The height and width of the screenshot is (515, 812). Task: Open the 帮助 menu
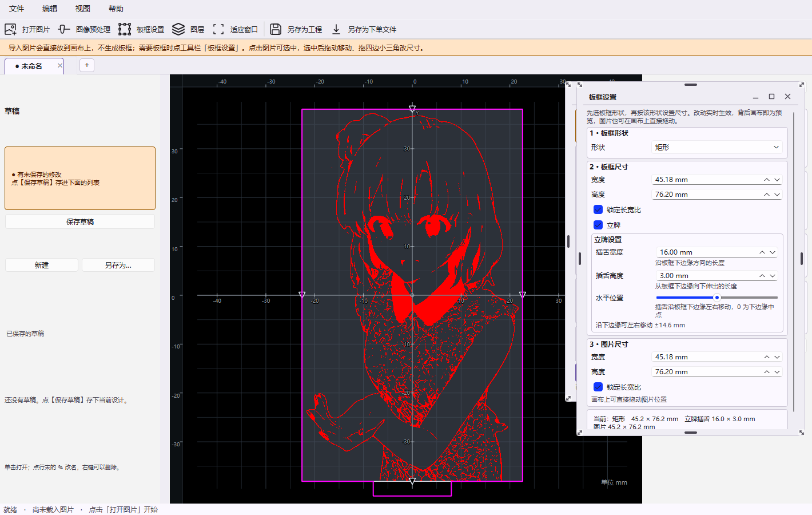click(x=116, y=9)
